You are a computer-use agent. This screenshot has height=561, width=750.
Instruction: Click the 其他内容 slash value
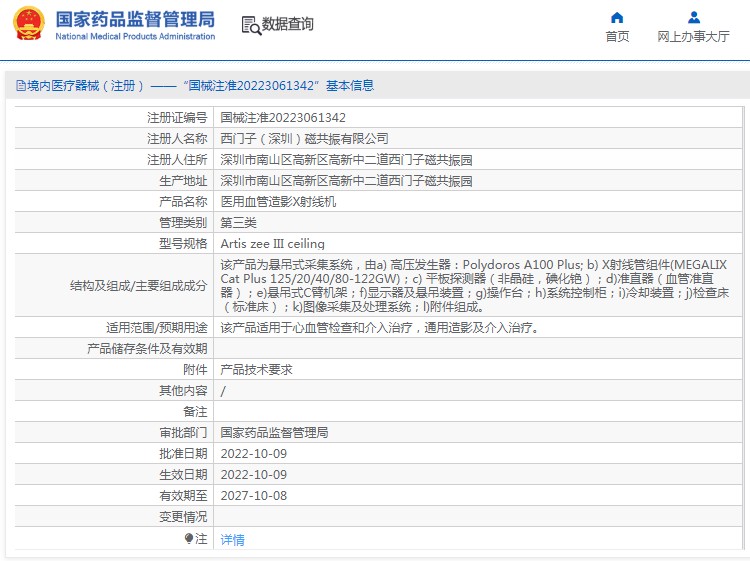click(223, 391)
